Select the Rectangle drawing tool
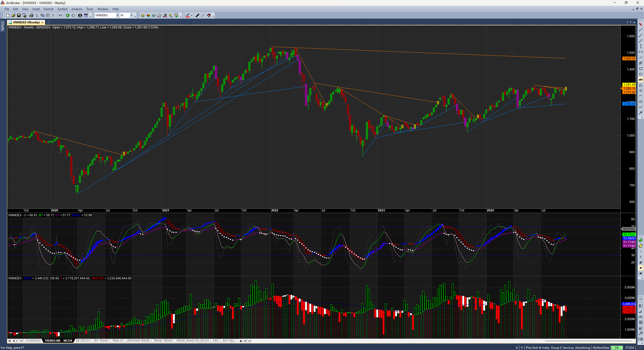Image resolution: width=644 pixels, height=350 pixels. (x=641, y=68)
